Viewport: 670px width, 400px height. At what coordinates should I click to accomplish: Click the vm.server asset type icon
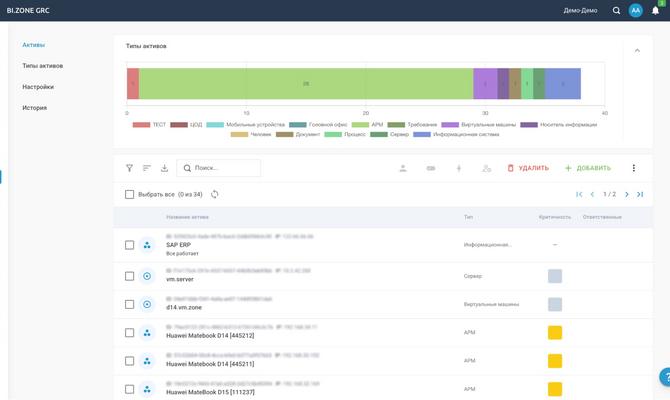tap(147, 276)
